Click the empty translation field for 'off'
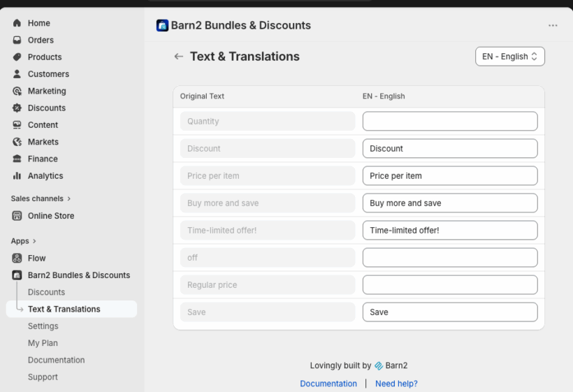Viewport: 573px width, 392px height. [x=450, y=258]
